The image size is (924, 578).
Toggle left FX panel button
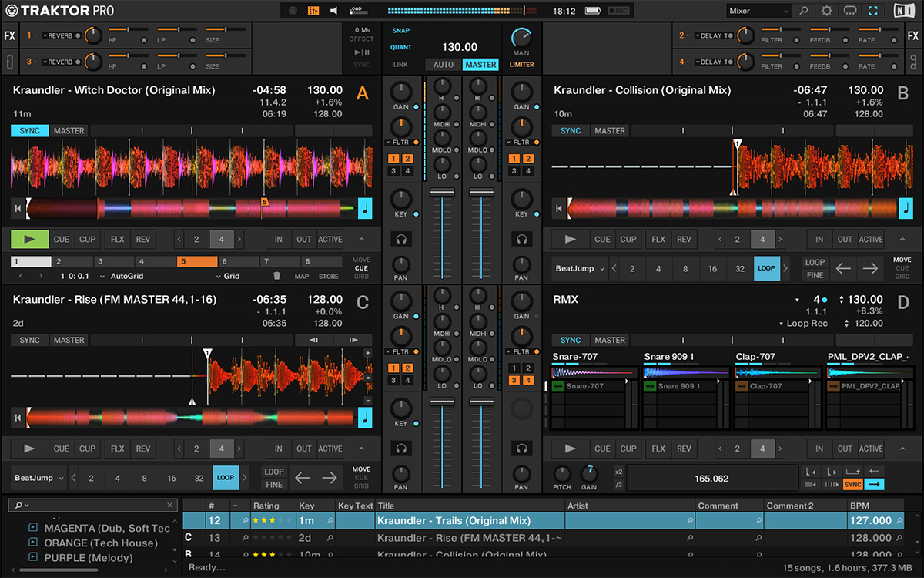coord(9,36)
